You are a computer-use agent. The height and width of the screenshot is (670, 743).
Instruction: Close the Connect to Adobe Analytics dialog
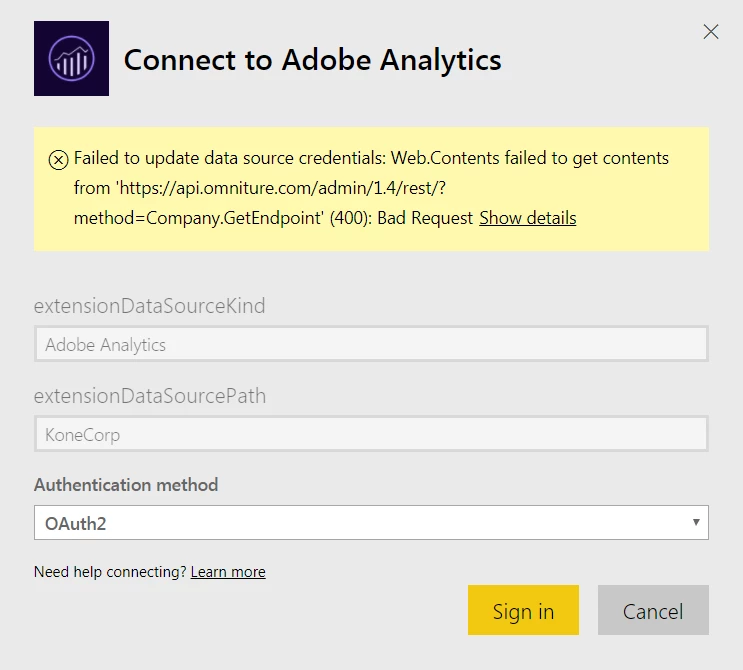(x=711, y=32)
